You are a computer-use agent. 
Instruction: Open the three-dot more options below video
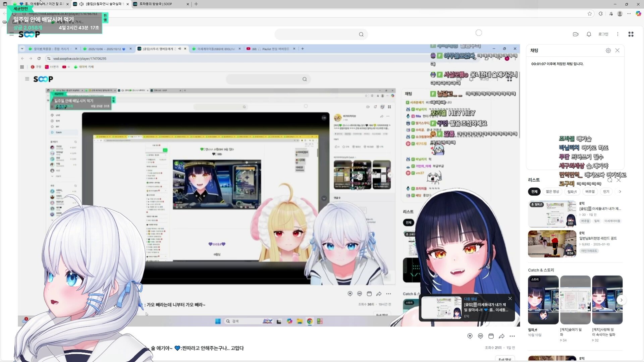(512, 336)
